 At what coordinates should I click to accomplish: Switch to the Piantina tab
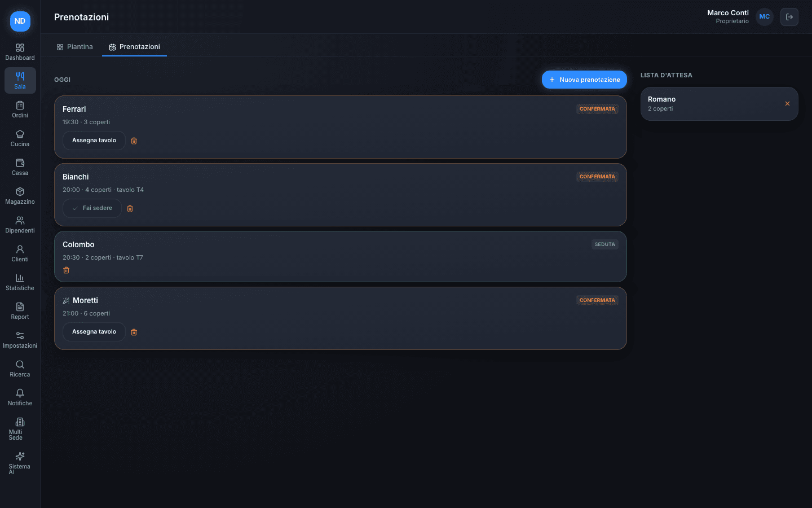pyautogui.click(x=74, y=47)
